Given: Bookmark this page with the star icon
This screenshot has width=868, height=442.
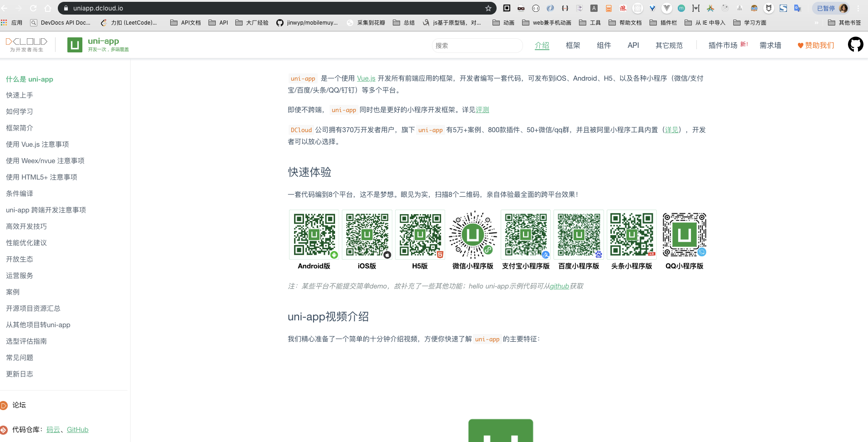Looking at the screenshot, I should pos(488,8).
